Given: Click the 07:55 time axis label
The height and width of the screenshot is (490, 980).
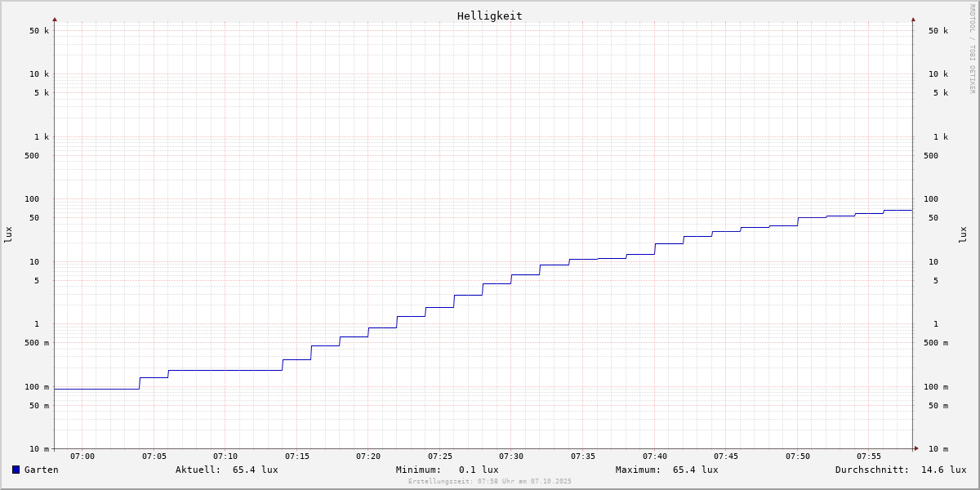Looking at the screenshot, I should [x=869, y=456].
